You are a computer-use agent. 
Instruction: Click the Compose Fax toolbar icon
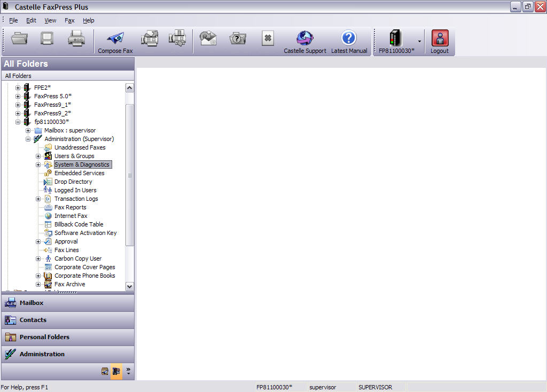[115, 40]
